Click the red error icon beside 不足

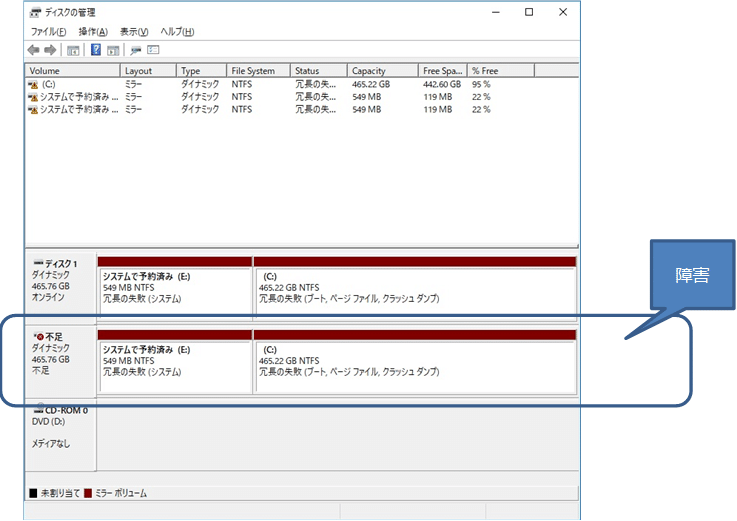(39, 337)
